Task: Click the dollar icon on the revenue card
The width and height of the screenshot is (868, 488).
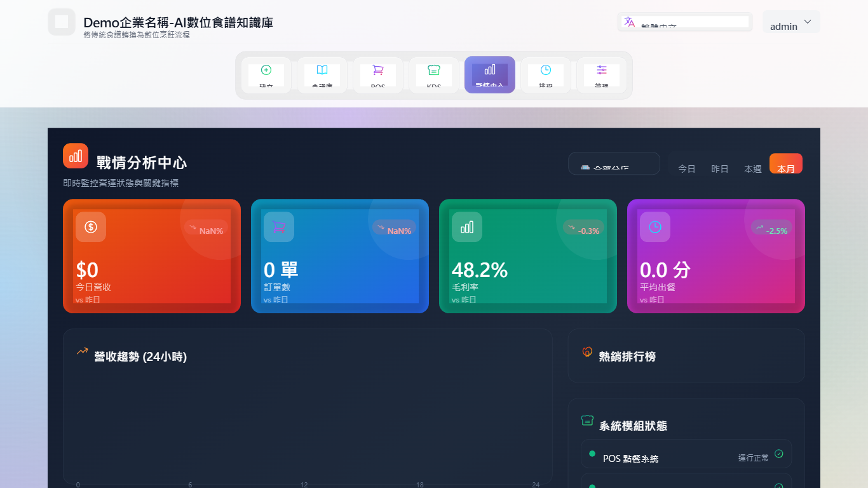Action: point(90,227)
